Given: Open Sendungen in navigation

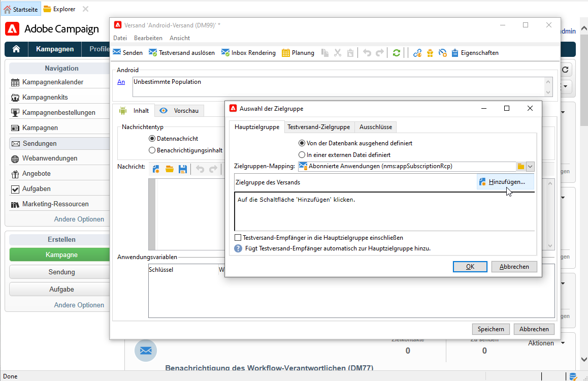Looking at the screenshot, I should [60, 143].
